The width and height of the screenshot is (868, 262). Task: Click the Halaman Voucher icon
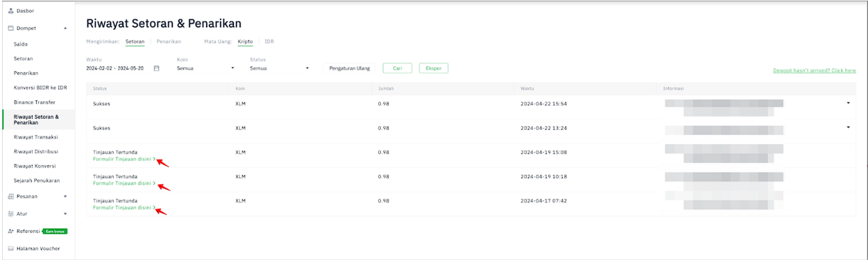pos(10,248)
